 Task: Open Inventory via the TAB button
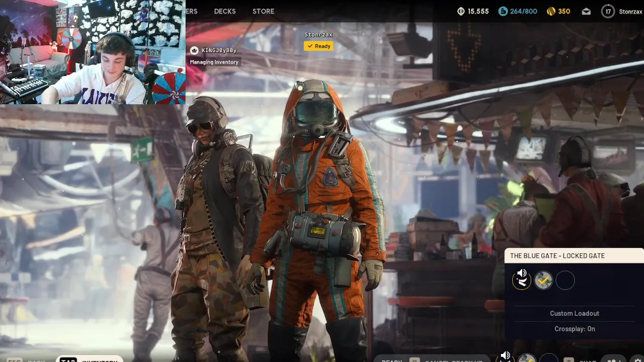pyautogui.click(x=89, y=359)
